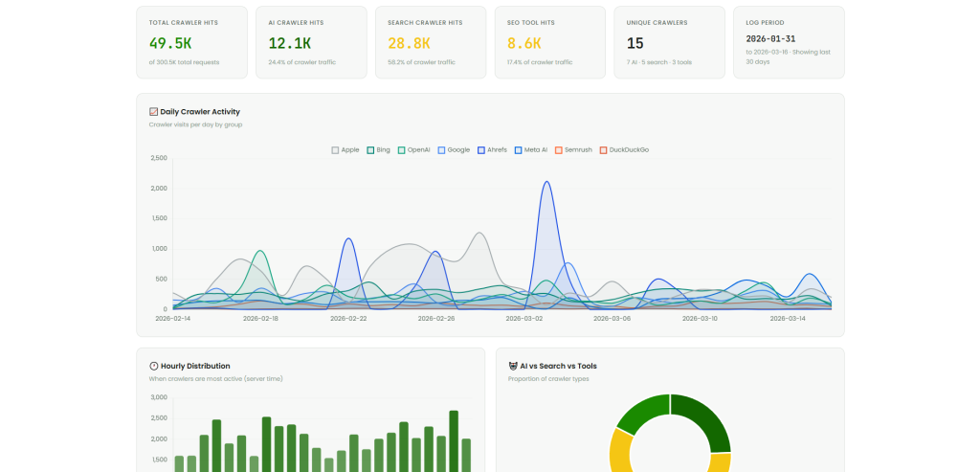Click "Crawler visits per day by group" subtitle

pyautogui.click(x=195, y=124)
